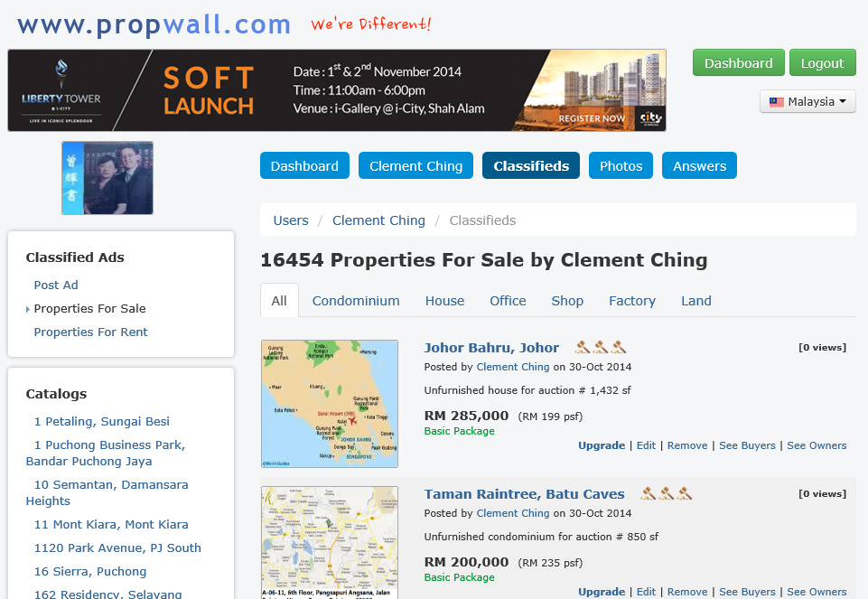Open the Clement Ching profile button

[x=415, y=165]
